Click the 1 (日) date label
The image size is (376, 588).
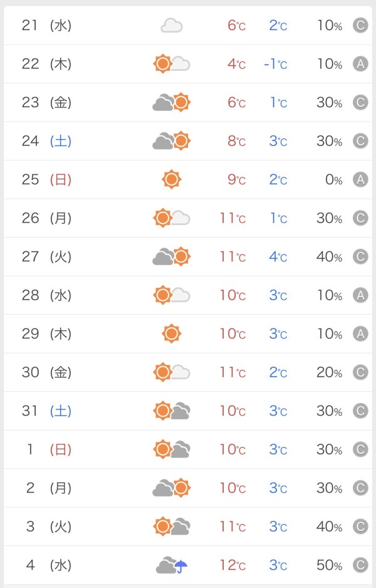47,449
